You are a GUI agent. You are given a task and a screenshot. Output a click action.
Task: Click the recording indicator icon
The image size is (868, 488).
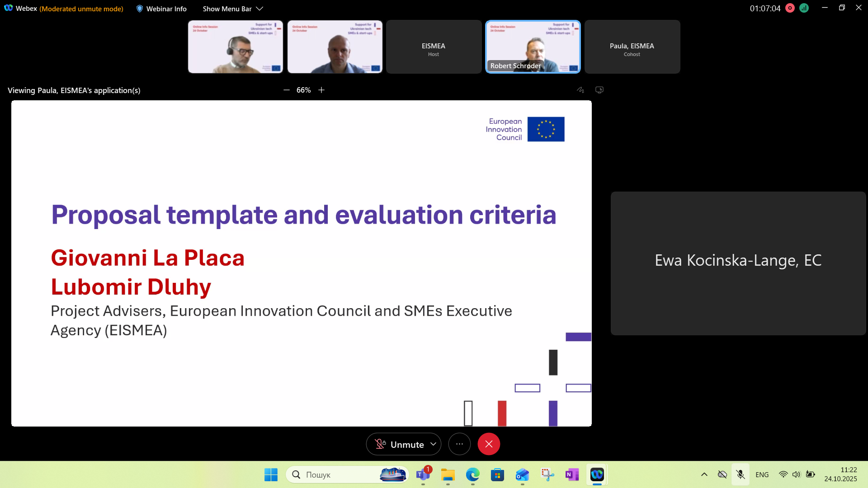(x=790, y=8)
